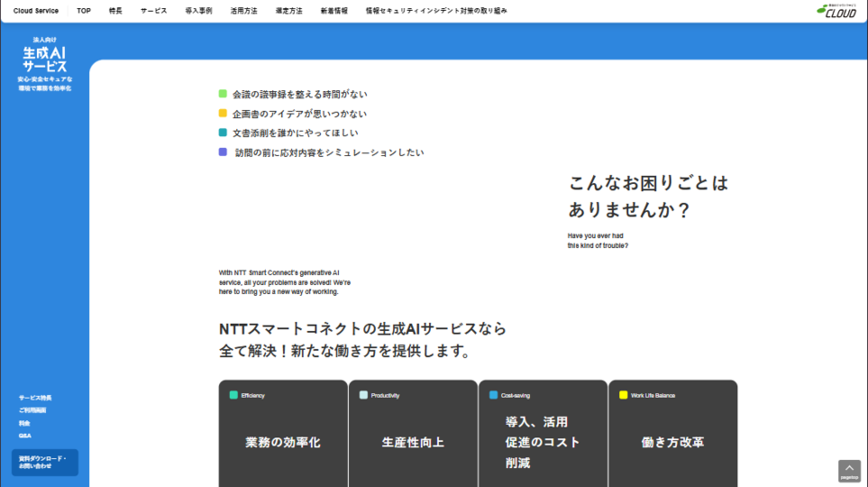Click the text 会議の議事録を整える時間がない

[299, 94]
